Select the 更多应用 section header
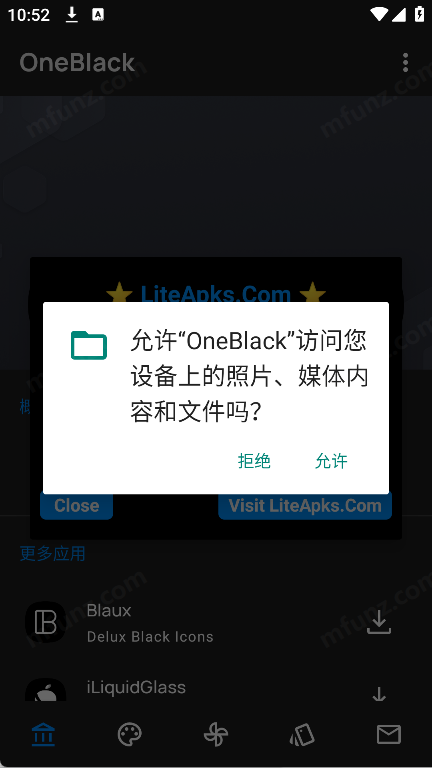The height and width of the screenshot is (768, 432). pos(52,554)
